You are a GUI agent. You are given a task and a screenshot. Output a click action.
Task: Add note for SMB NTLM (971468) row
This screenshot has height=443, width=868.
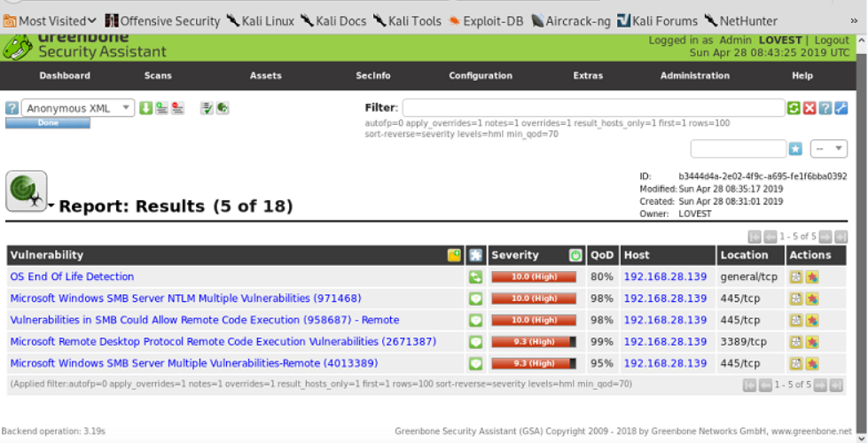tap(796, 299)
